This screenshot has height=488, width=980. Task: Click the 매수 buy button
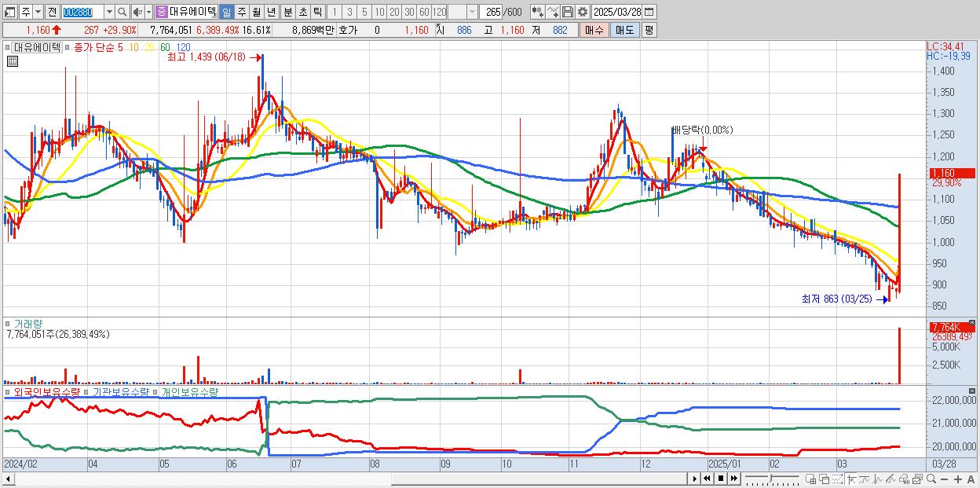(596, 30)
